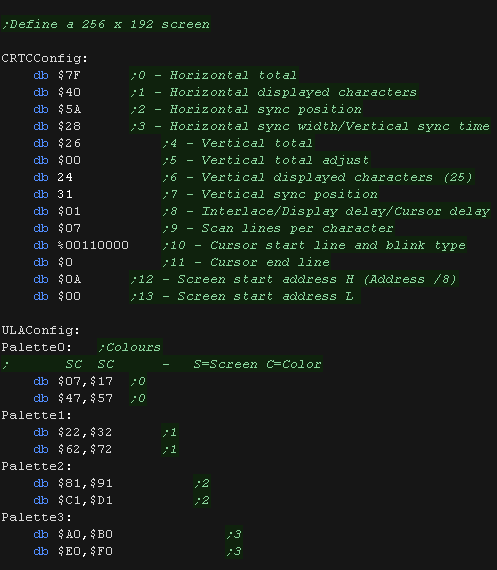The width and height of the screenshot is (497, 570).
Task: Click the Palette0 label
Action: [x=36, y=347]
